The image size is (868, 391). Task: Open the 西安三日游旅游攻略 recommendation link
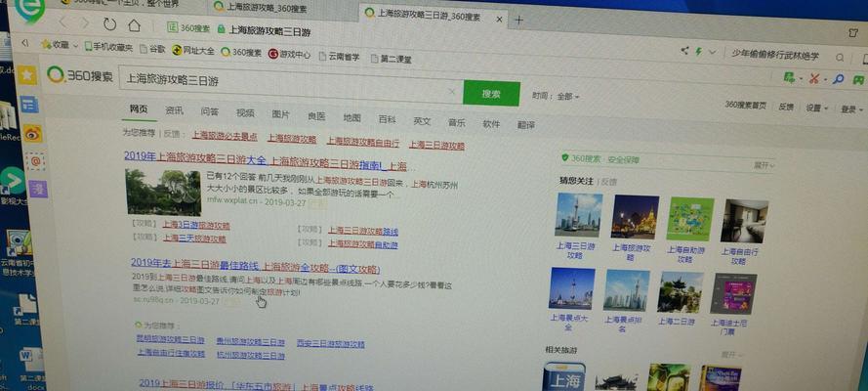click(x=330, y=344)
